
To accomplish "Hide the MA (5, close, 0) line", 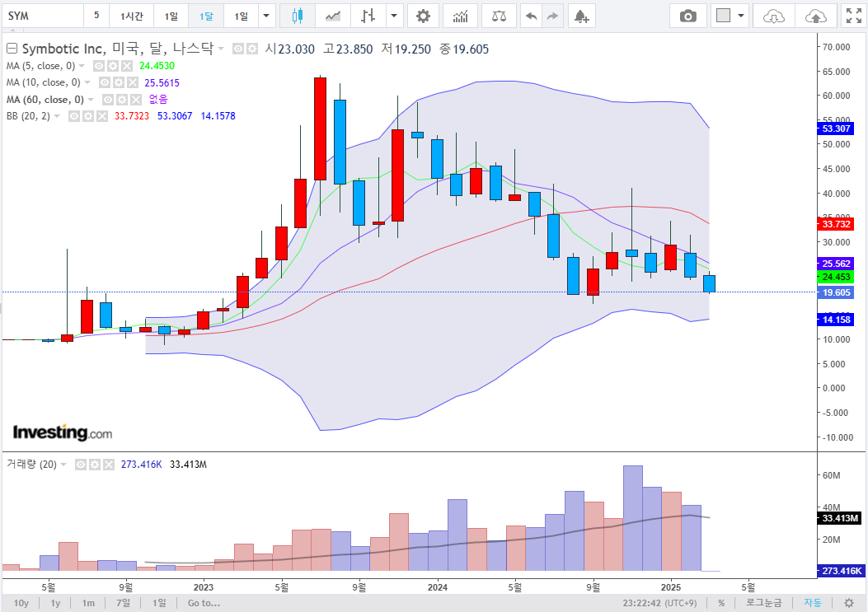I will [x=99, y=66].
